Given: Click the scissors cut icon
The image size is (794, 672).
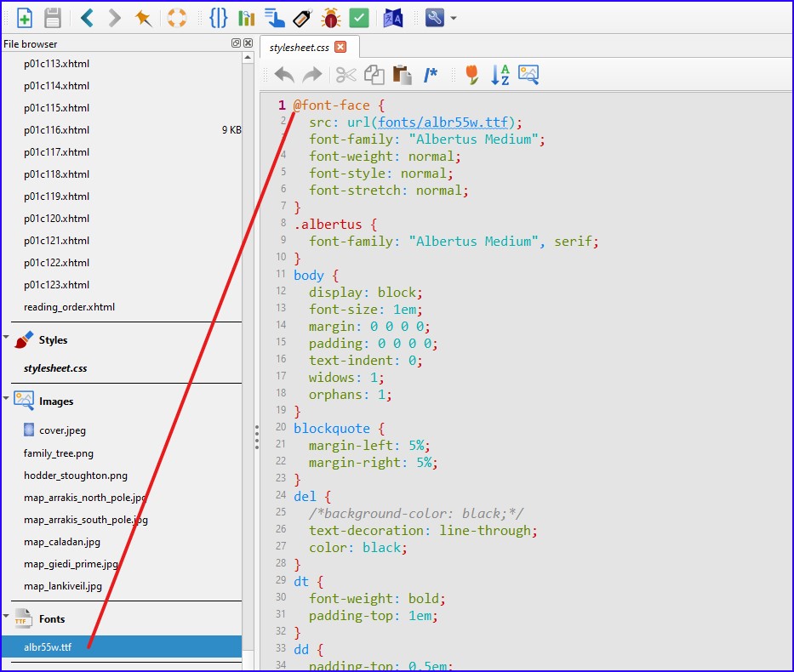Looking at the screenshot, I should (346, 75).
